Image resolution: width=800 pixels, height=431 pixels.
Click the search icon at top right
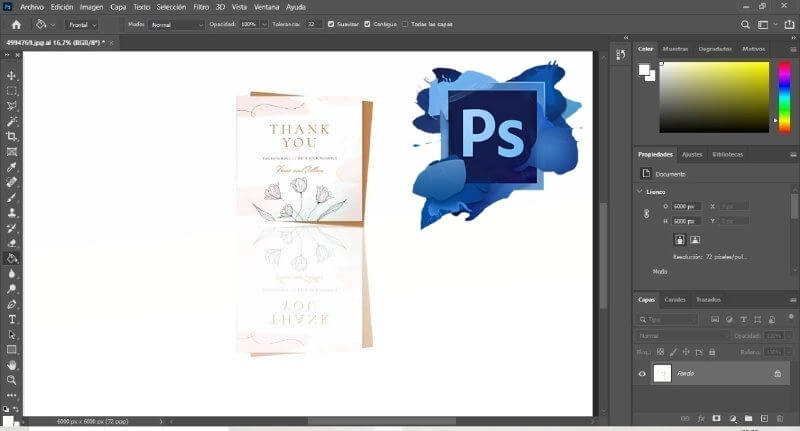click(x=746, y=24)
